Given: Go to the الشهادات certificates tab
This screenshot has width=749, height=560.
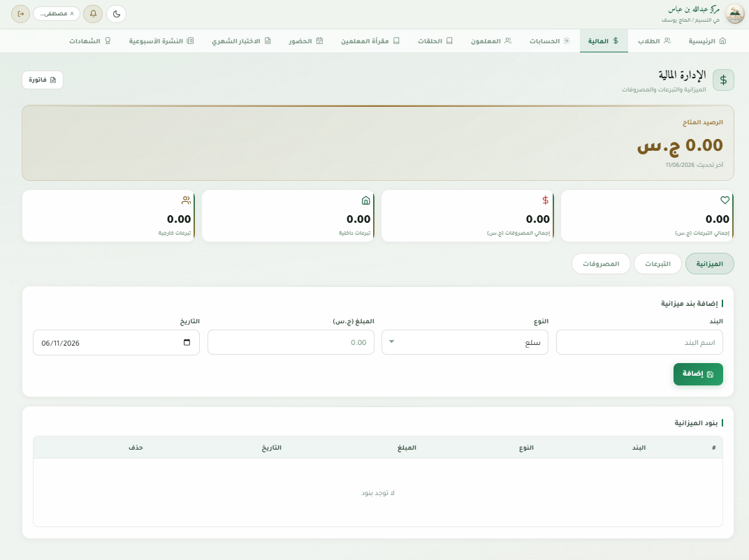Looking at the screenshot, I should [x=90, y=41].
